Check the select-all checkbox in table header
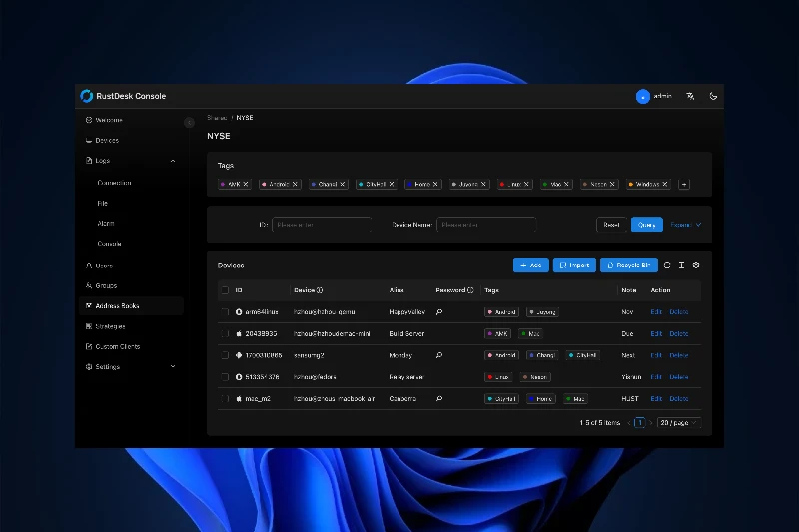Viewport: 799px width, 532px height. [225, 290]
